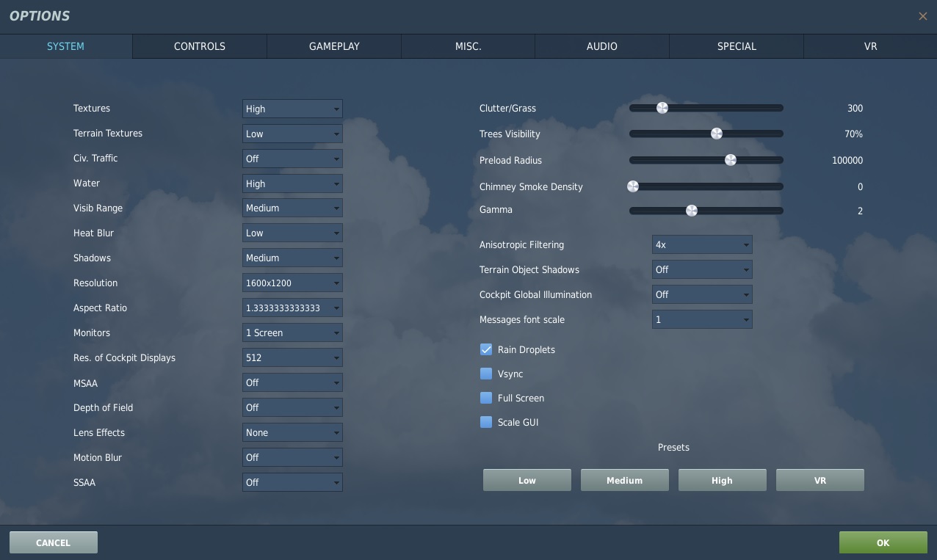Expand the Terrain Object Shadows dropdown
The height and width of the screenshot is (560, 937).
point(702,269)
